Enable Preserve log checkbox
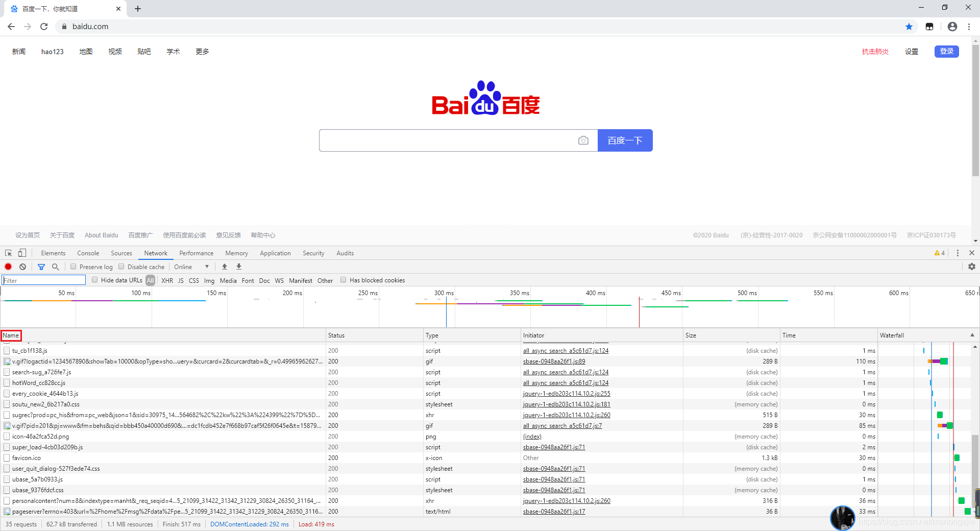The height and width of the screenshot is (531, 980). coord(73,267)
